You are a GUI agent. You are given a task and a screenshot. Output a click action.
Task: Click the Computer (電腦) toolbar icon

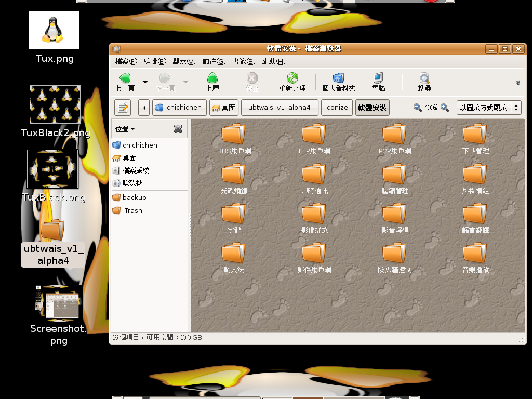[378, 79]
